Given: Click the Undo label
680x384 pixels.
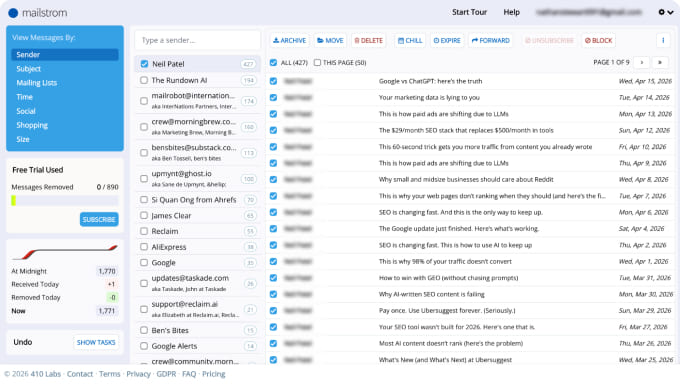Looking at the screenshot, I should (x=23, y=342).
